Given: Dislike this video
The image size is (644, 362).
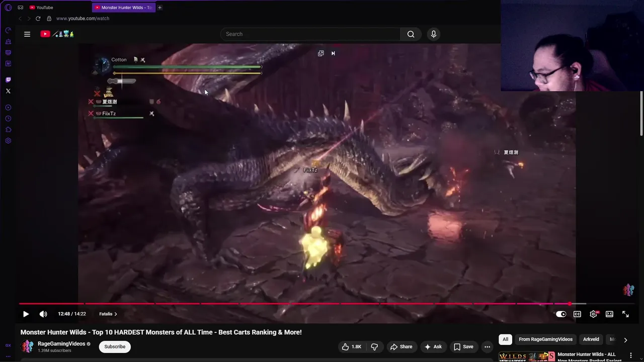Looking at the screenshot, I should tap(374, 346).
